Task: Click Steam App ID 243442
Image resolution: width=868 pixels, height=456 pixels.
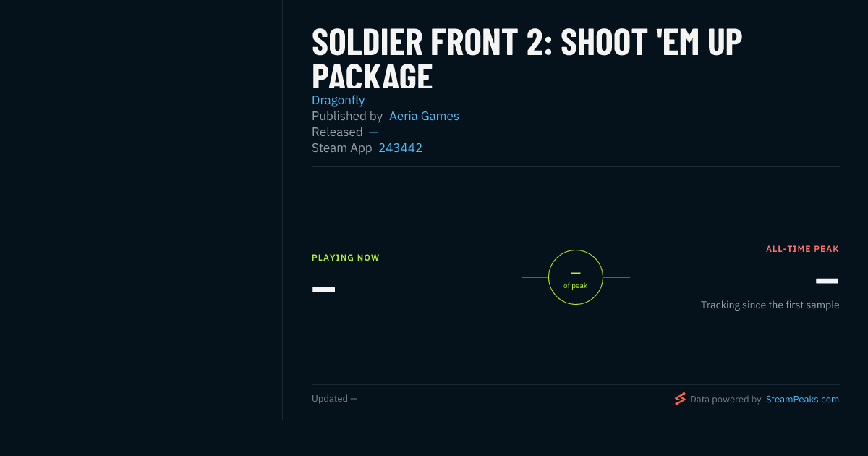Action: [400, 148]
